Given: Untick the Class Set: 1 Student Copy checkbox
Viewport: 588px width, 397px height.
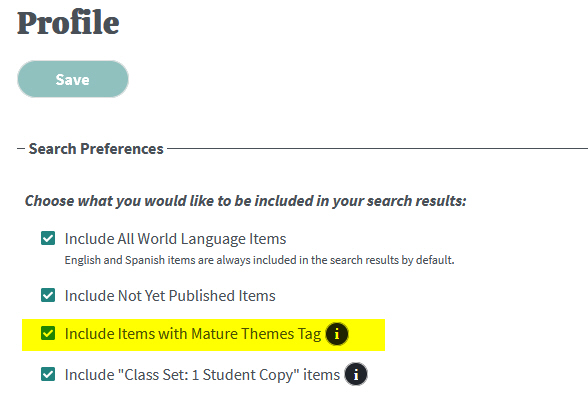Looking at the screenshot, I should (x=48, y=374).
